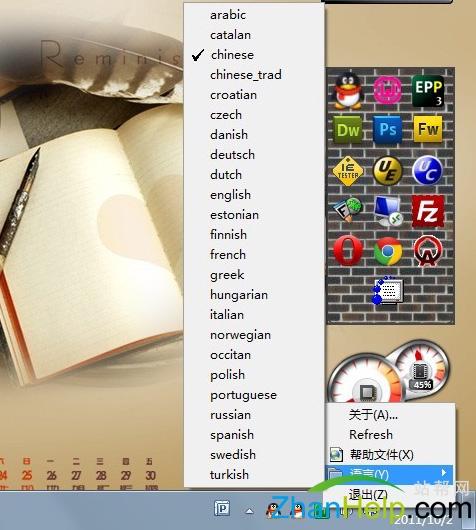476x530 pixels.
Task: Click date 30 on the desktop calendar
Action: click(150, 476)
